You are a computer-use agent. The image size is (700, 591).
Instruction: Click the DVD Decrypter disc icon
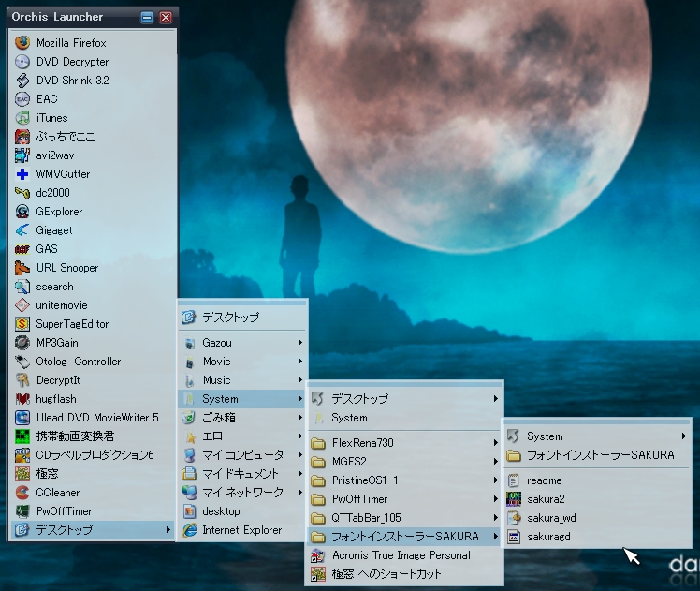point(22,62)
